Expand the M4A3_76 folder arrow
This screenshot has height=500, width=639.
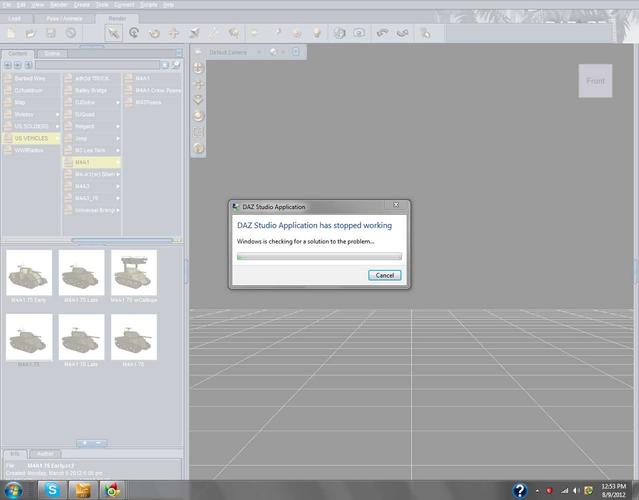[x=118, y=198]
